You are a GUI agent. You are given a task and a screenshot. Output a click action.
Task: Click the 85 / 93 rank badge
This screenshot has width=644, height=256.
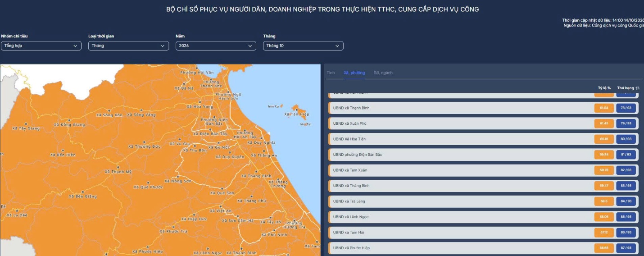tap(626, 217)
